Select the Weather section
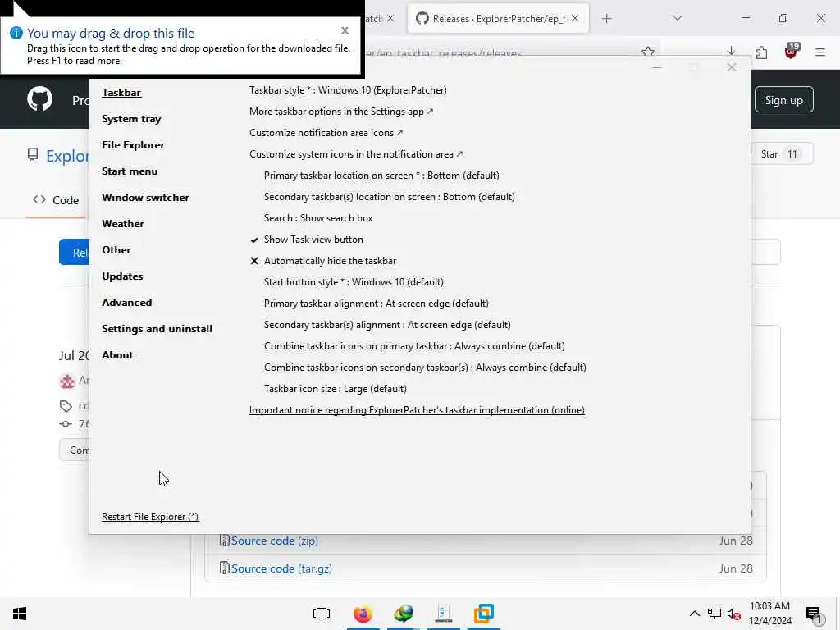Image resolution: width=840 pixels, height=630 pixels. (123, 223)
